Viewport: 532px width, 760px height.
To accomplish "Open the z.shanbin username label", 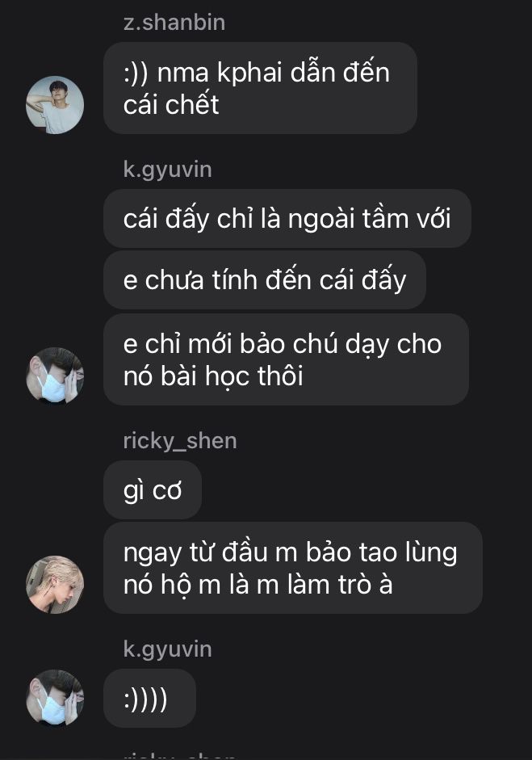I will pos(174,23).
